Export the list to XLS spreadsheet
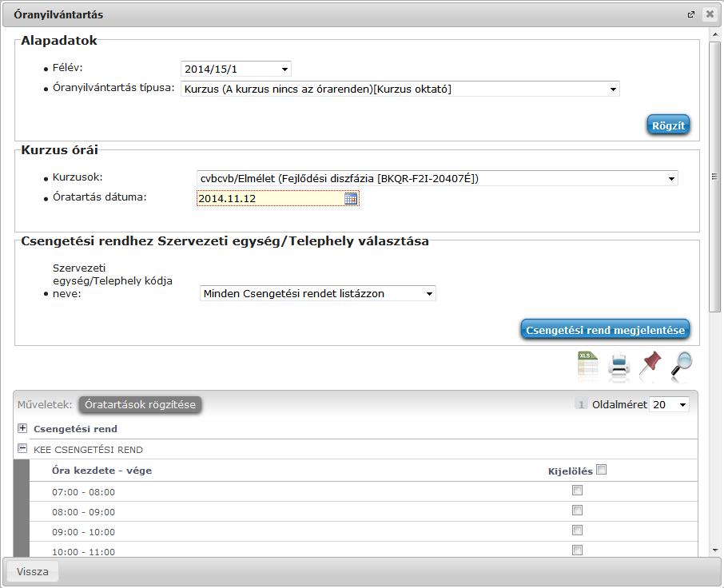This screenshot has height=588, width=724. pos(588,366)
